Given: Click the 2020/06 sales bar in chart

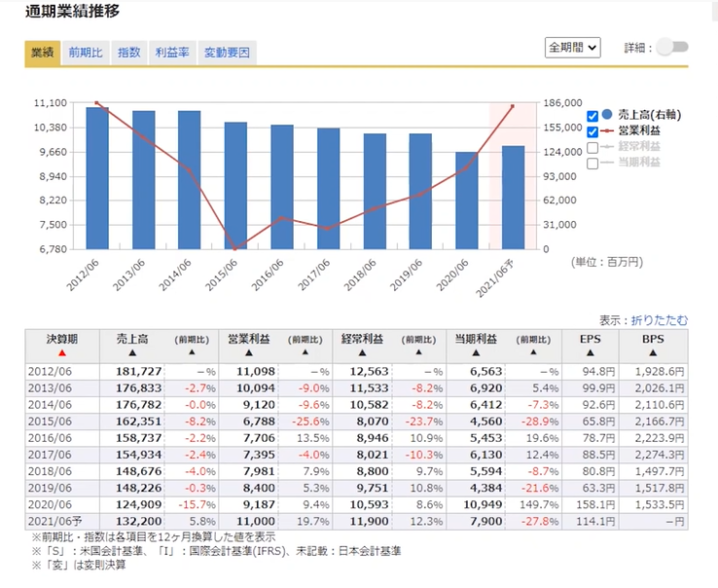Looking at the screenshot, I should pyautogui.click(x=467, y=200).
